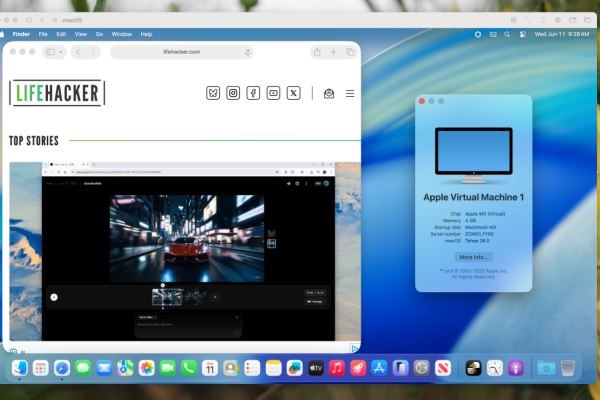Image resolution: width=600 pixels, height=400 pixels.
Task: Click the lifehacker.com address bar
Action: click(x=182, y=52)
